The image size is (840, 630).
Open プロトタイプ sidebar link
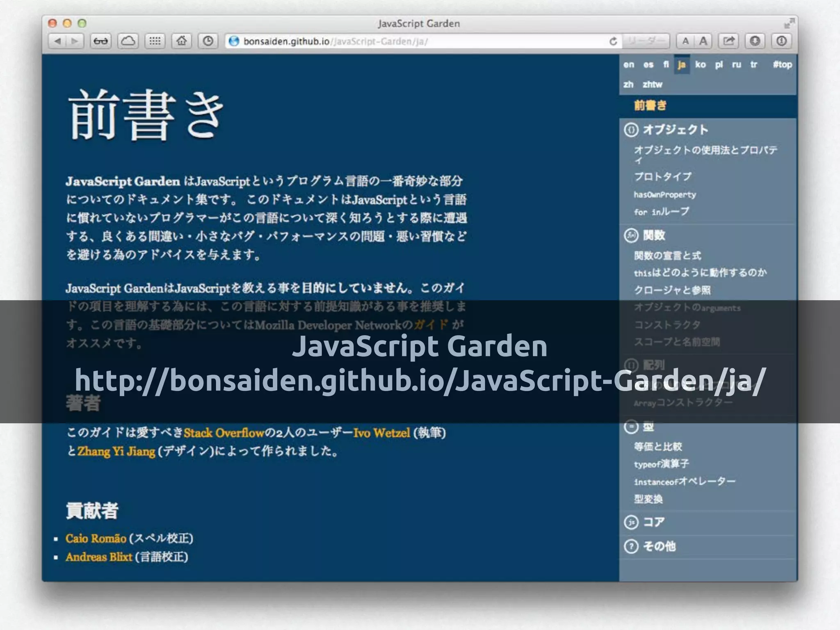point(663,177)
